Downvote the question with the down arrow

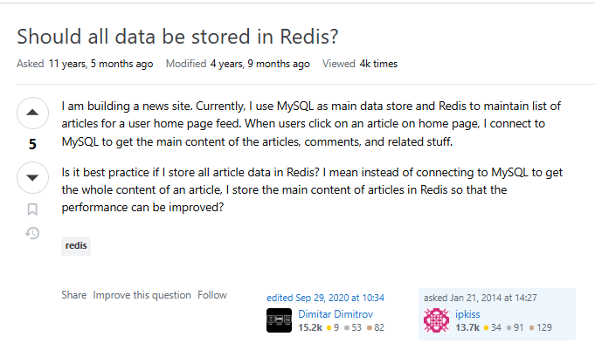(32, 177)
